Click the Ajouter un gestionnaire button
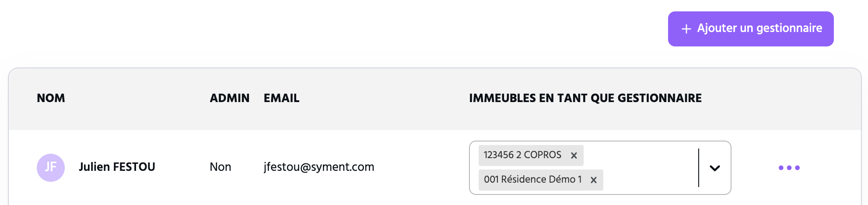 pyautogui.click(x=751, y=29)
